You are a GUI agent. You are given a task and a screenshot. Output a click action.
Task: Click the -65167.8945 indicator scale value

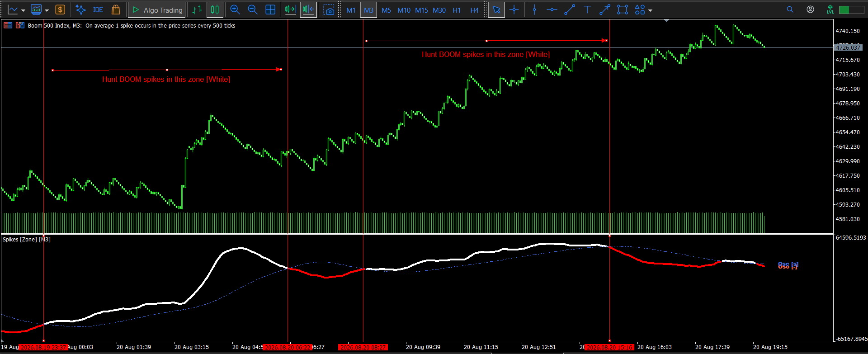click(x=851, y=339)
